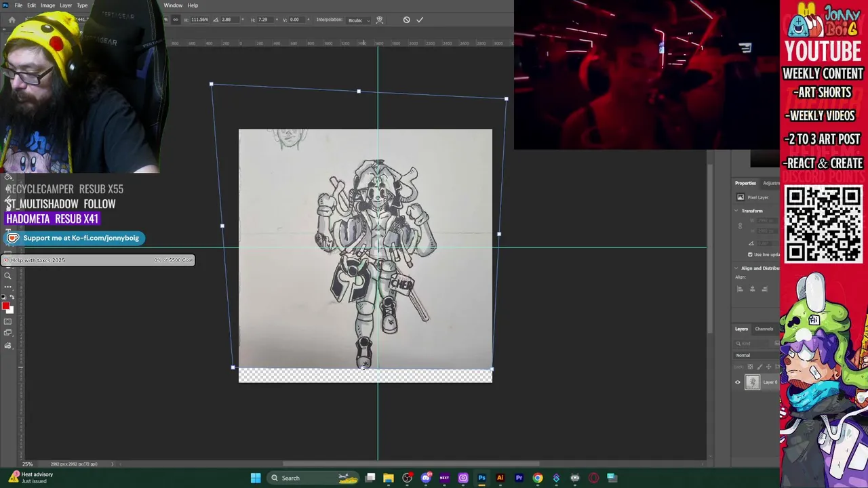The width and height of the screenshot is (868, 488).
Task: Switch to the Channels tab
Action: click(x=764, y=329)
